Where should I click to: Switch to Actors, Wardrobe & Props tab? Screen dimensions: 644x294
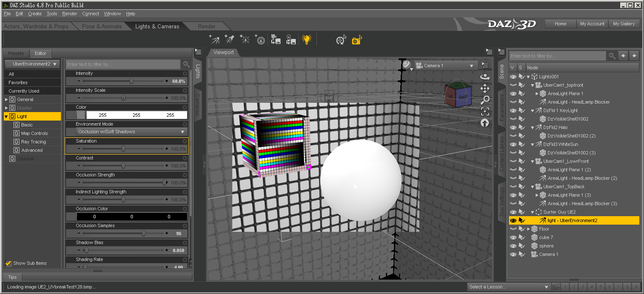[36, 26]
